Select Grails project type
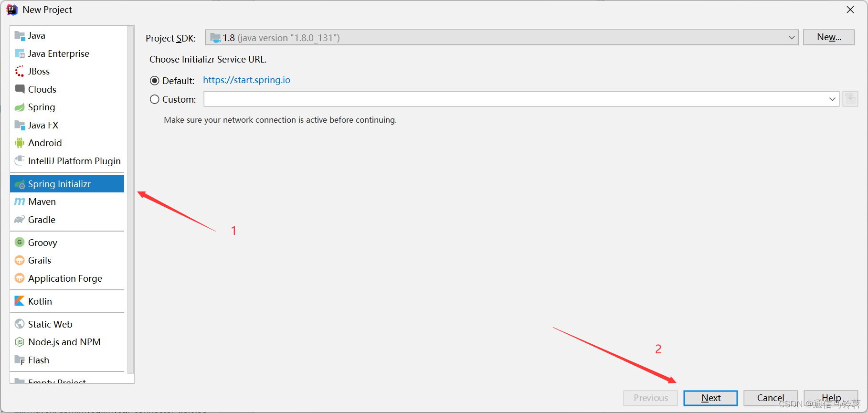868x413 pixels. [x=67, y=260]
